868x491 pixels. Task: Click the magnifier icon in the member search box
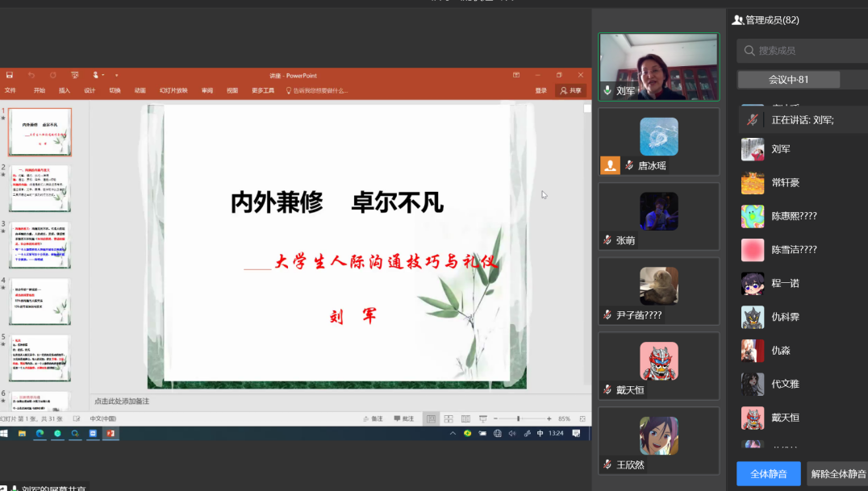pyautogui.click(x=749, y=51)
